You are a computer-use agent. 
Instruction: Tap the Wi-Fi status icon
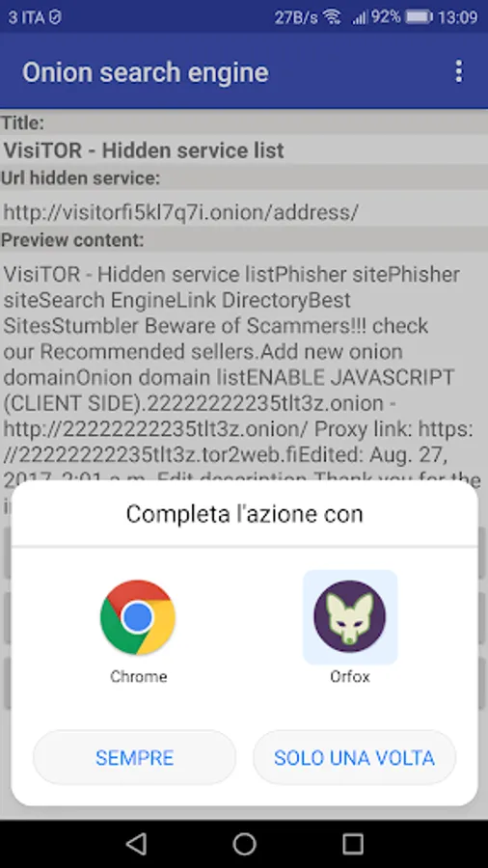[x=332, y=17]
